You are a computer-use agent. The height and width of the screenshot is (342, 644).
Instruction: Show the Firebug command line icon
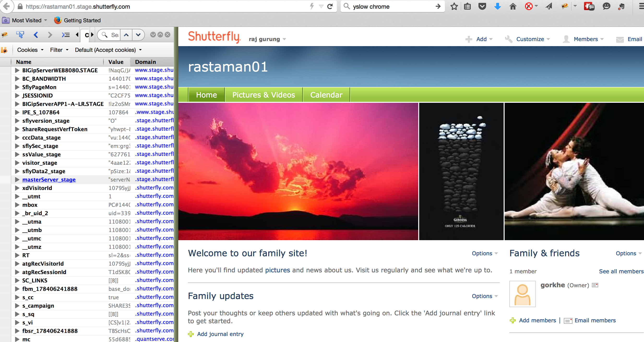[66, 35]
